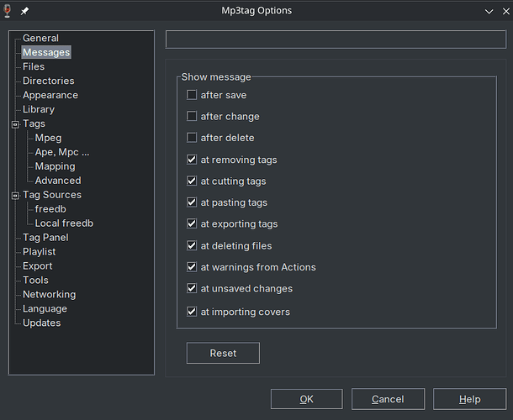Open Appearance settings
This screenshot has height=420, width=513.
[50, 95]
